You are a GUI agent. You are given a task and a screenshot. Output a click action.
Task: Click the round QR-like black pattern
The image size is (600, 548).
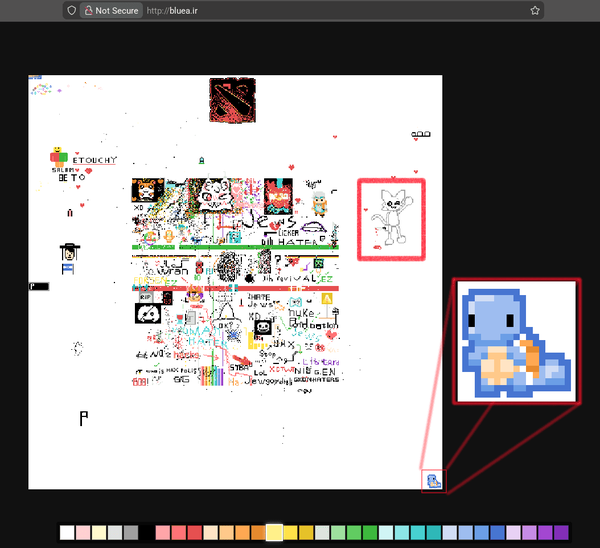click(228, 266)
